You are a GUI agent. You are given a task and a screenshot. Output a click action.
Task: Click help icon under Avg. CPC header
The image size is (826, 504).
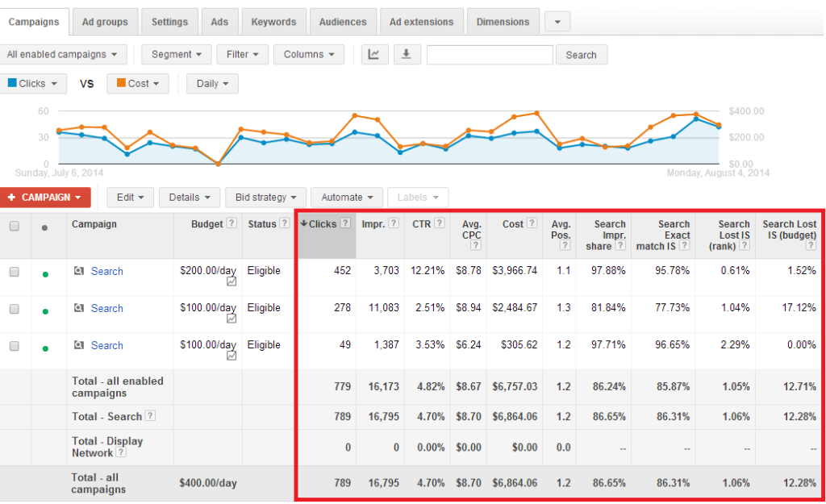(x=475, y=245)
